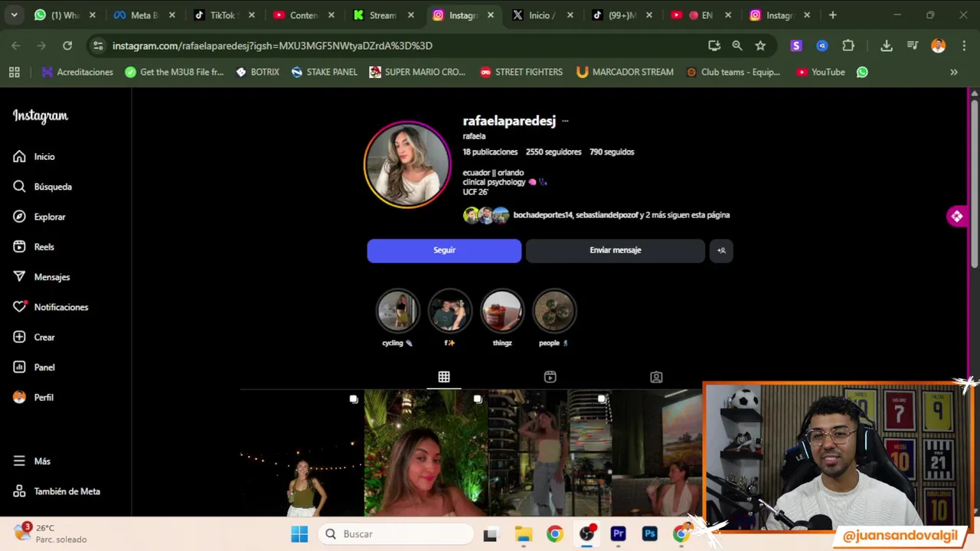Open the apps grid in bookmarks bar
980x551 pixels.
pyautogui.click(x=14, y=72)
